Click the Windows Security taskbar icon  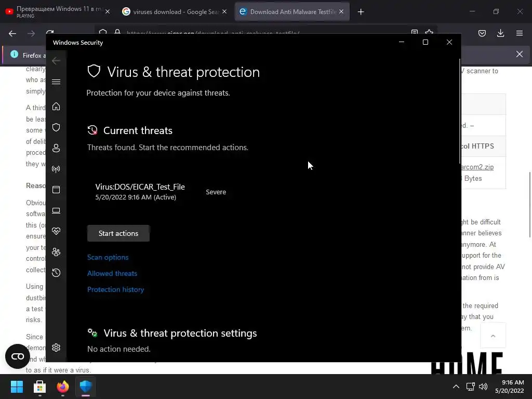point(86,387)
